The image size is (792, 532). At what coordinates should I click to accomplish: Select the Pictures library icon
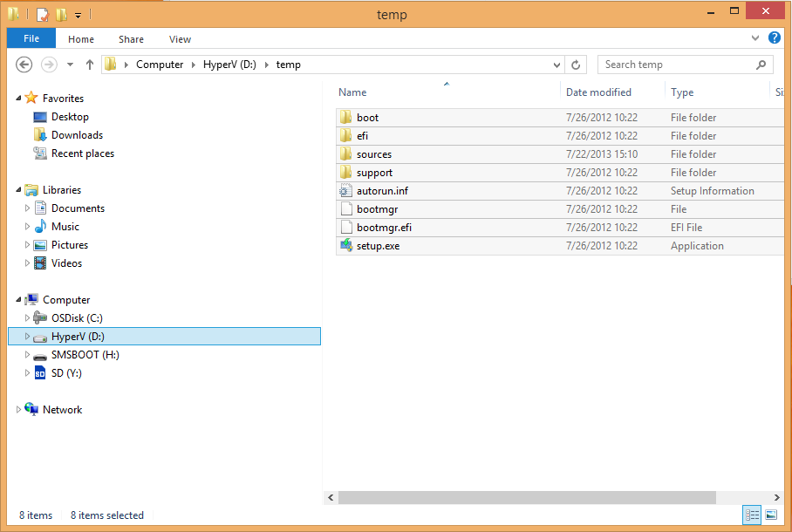(x=40, y=245)
